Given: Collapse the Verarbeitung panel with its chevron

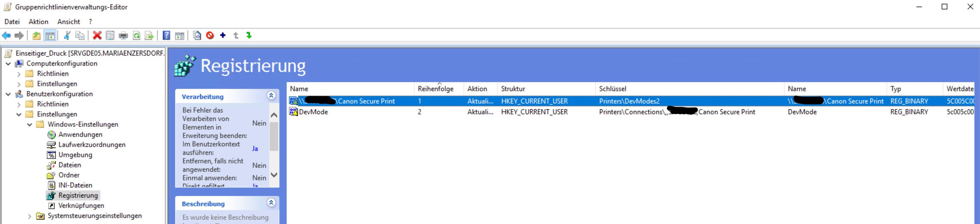Looking at the screenshot, I should (271, 95).
